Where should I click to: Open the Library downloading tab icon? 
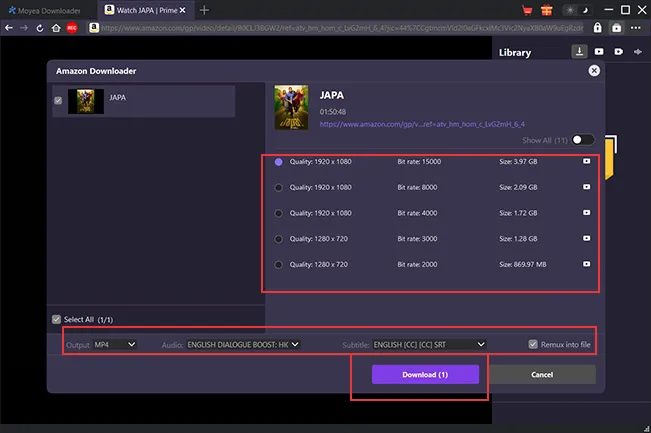(x=579, y=51)
